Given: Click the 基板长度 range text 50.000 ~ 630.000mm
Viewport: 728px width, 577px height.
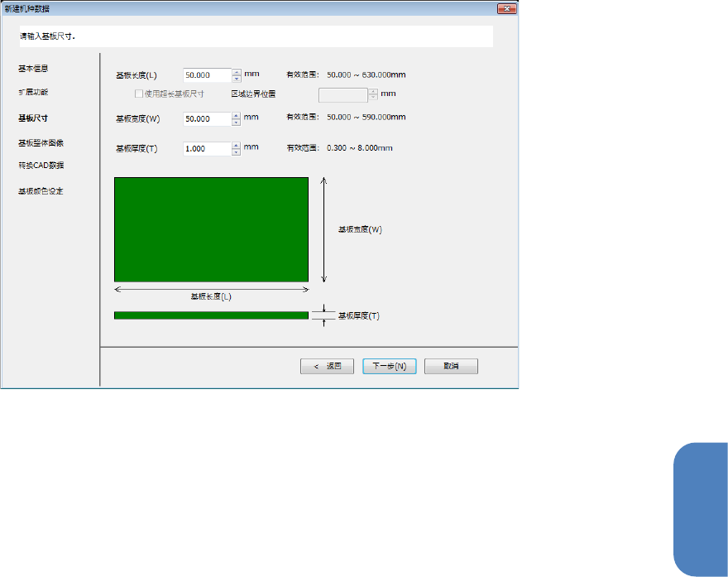Looking at the screenshot, I should (x=366, y=75).
